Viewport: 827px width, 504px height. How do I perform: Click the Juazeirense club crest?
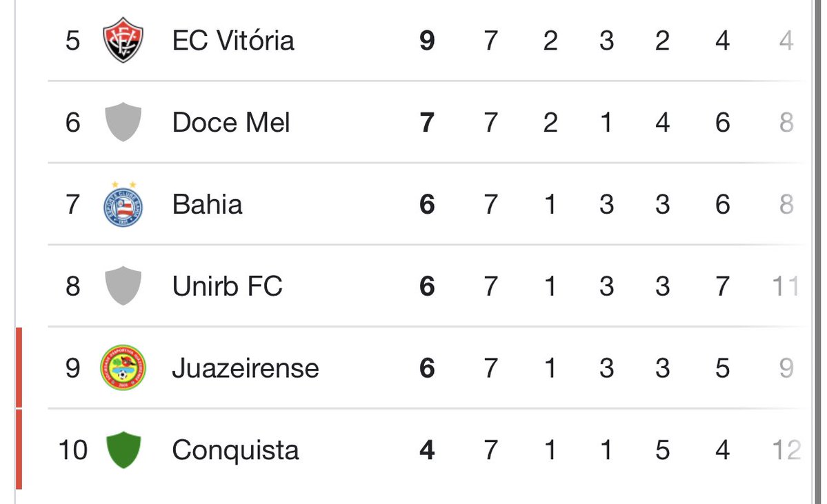click(123, 367)
